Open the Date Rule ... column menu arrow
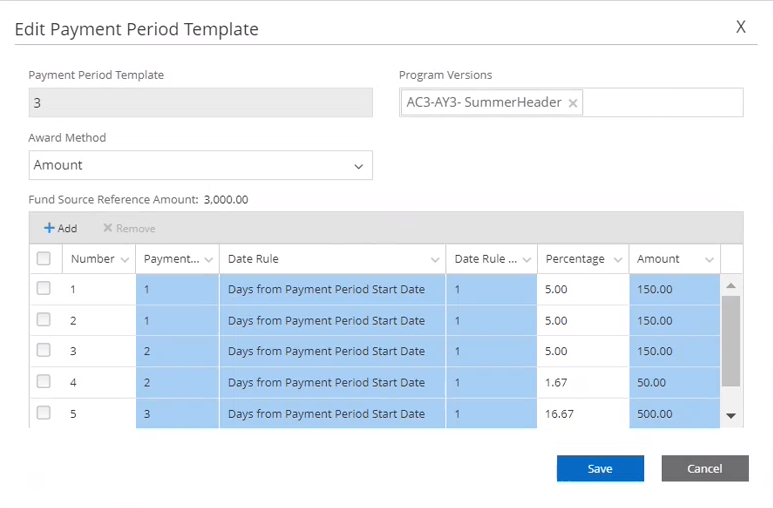Viewport: 773px width, 508px height. pyautogui.click(x=527, y=260)
